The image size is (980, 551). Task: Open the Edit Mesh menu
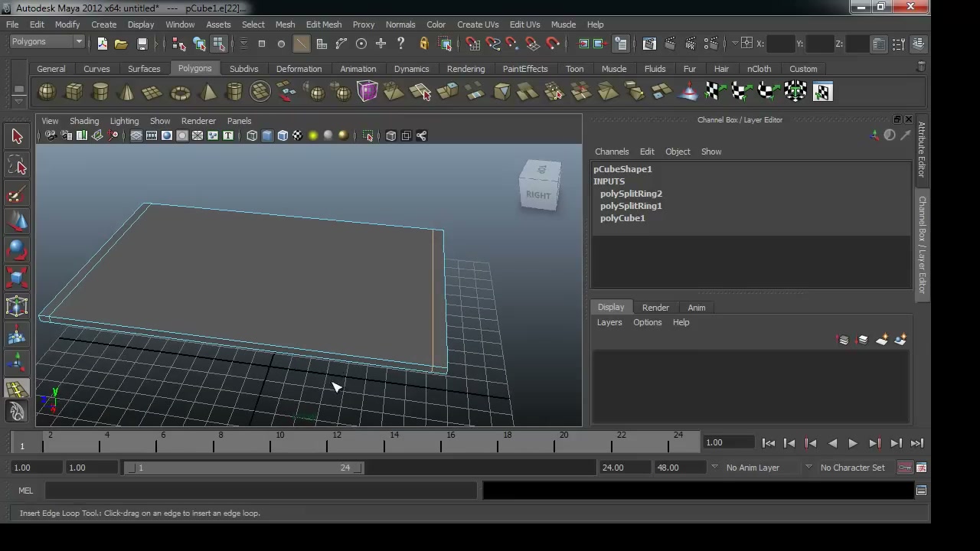[x=324, y=24]
